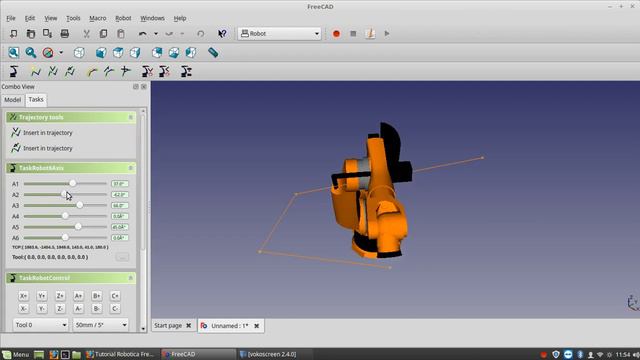Image resolution: width=640 pixels, height=360 pixels.
Task: Create a new document from the toolbar
Action: click(13, 33)
